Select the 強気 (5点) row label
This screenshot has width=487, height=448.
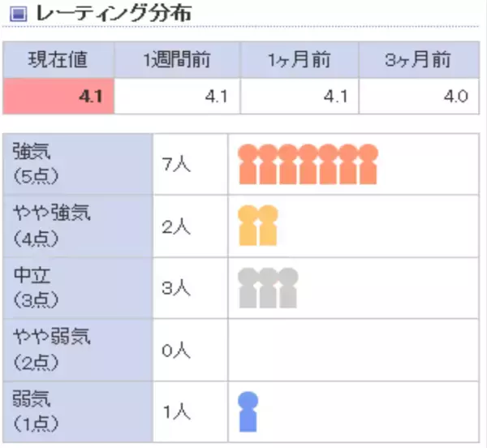[x=78, y=165]
